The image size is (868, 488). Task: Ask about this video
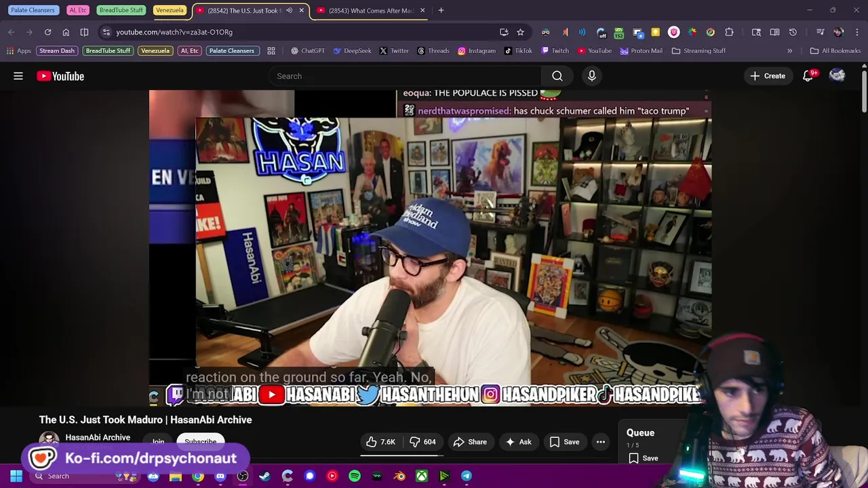click(518, 442)
